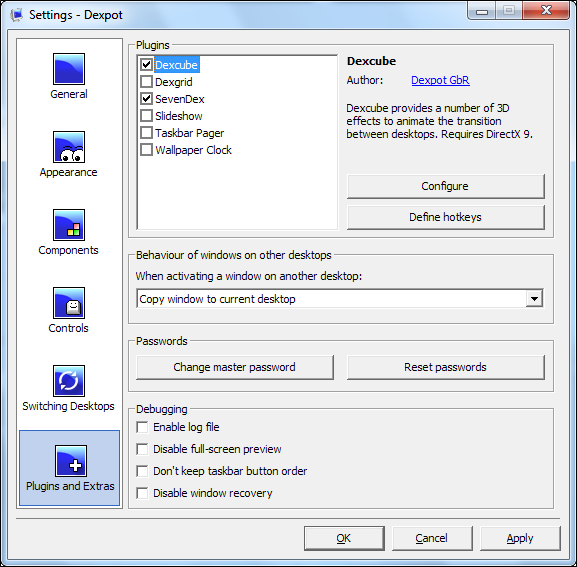Select the Slideshow list entry text

[x=179, y=116]
